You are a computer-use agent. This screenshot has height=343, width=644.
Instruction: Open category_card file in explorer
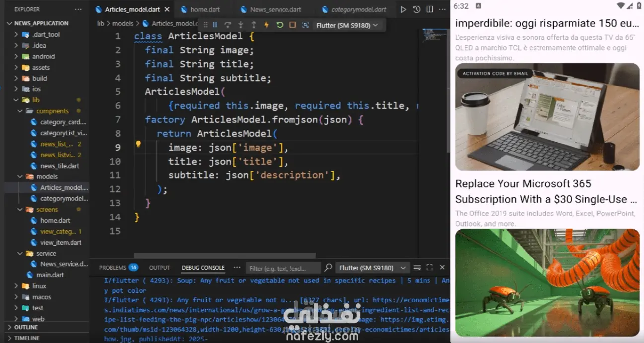tap(64, 122)
